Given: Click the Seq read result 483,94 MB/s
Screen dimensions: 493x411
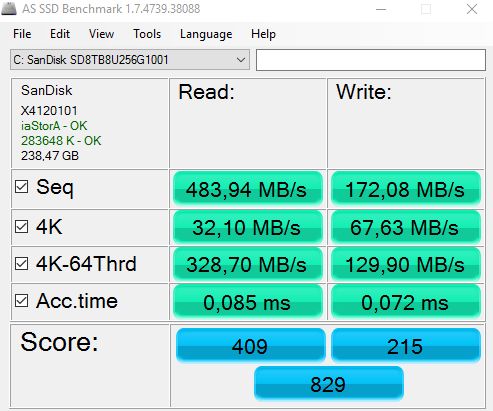Looking at the screenshot, I should 248,189.
